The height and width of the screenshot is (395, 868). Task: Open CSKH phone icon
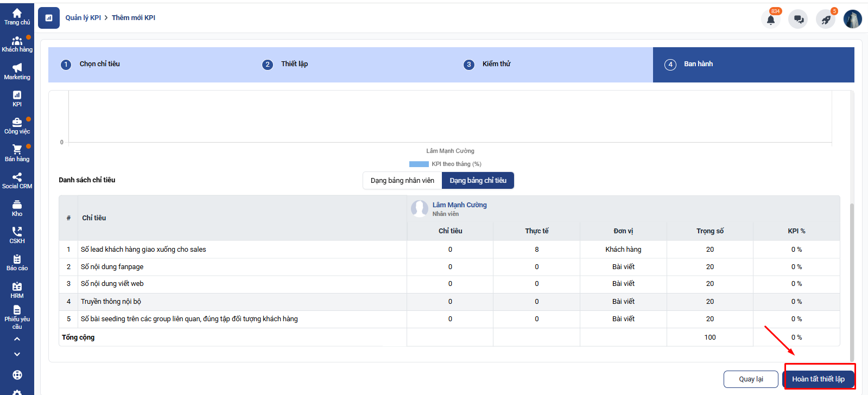tap(17, 235)
